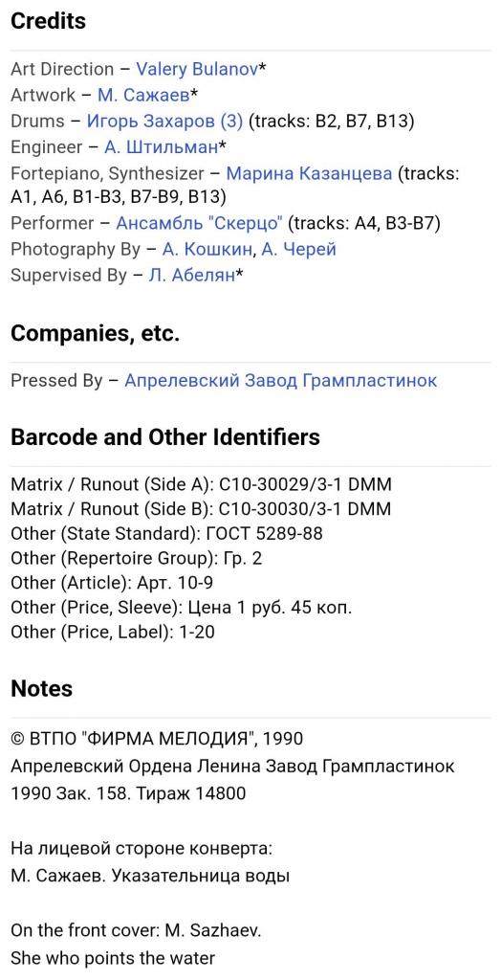Click the Companies, etc. heading
This screenshot has width=501, height=980.
[95, 333]
